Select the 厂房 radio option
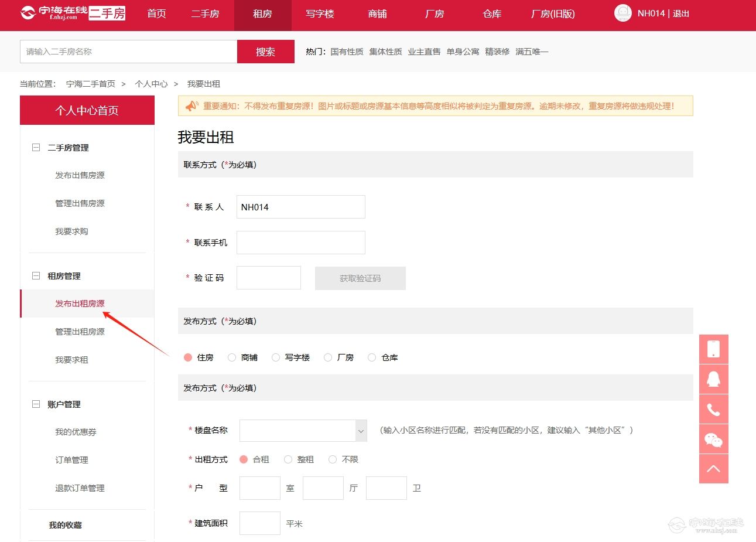The width and height of the screenshot is (756, 542). (328, 357)
